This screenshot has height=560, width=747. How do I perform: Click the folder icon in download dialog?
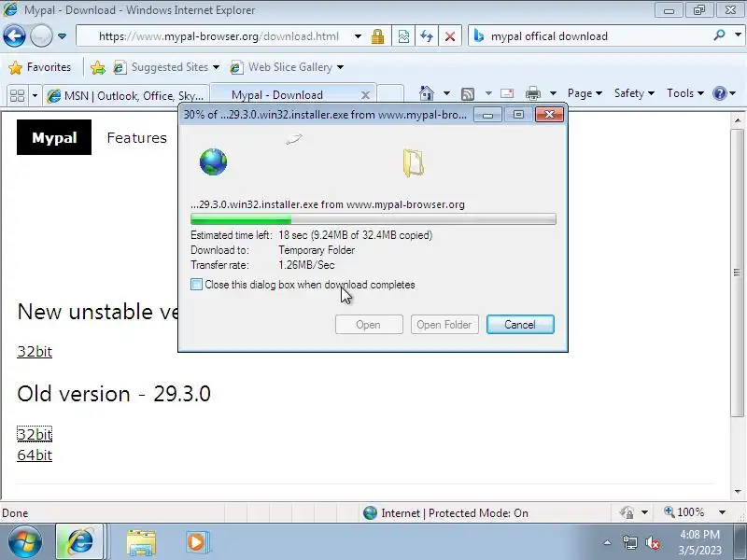[413, 162]
